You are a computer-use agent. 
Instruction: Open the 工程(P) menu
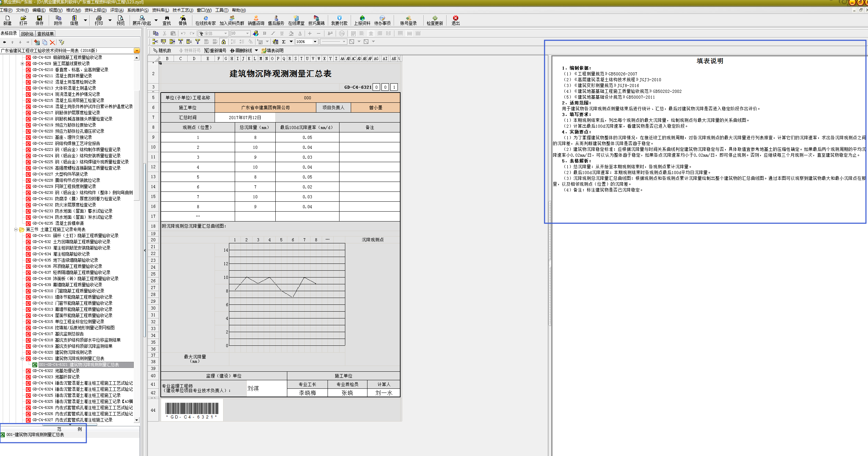pos(6,10)
